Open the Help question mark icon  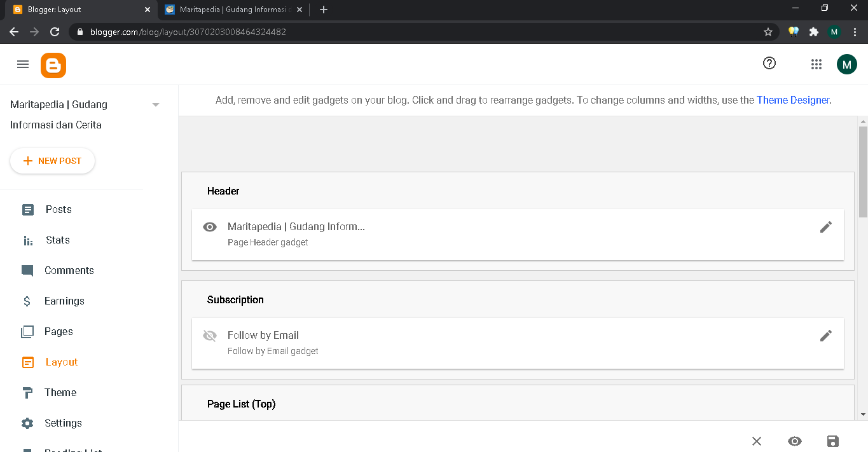(769, 63)
